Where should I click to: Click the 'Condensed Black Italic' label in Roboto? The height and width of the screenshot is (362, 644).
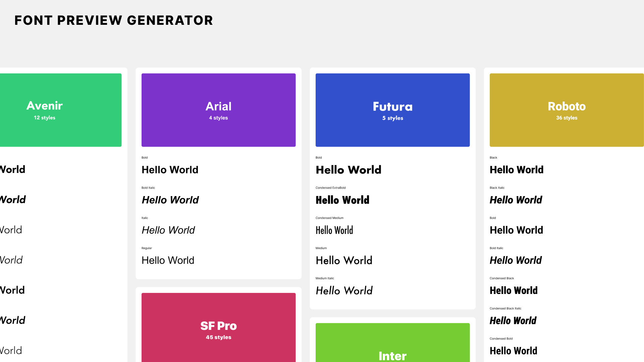click(x=505, y=308)
